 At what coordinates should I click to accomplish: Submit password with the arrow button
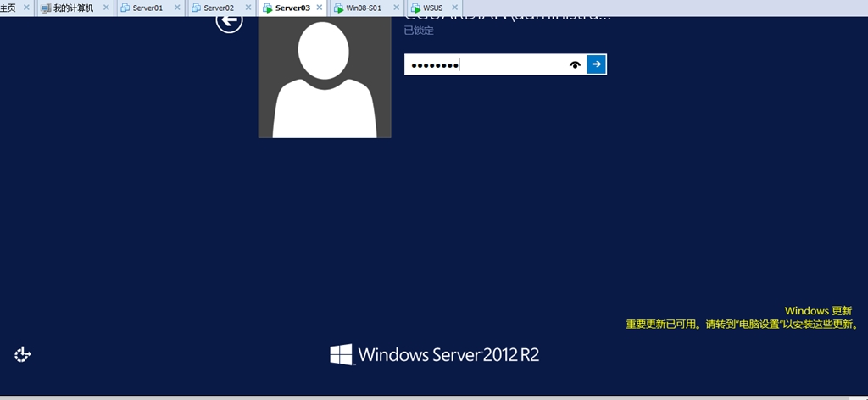(x=596, y=64)
